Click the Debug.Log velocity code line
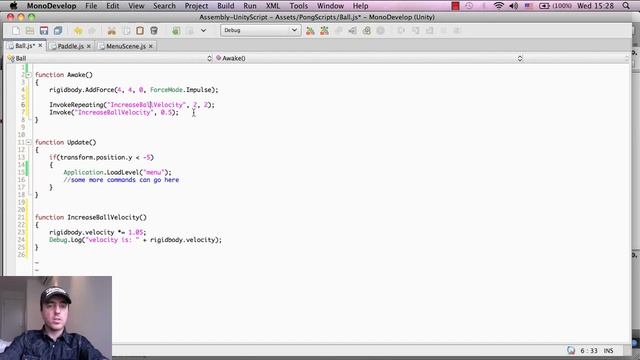 click(x=136, y=240)
